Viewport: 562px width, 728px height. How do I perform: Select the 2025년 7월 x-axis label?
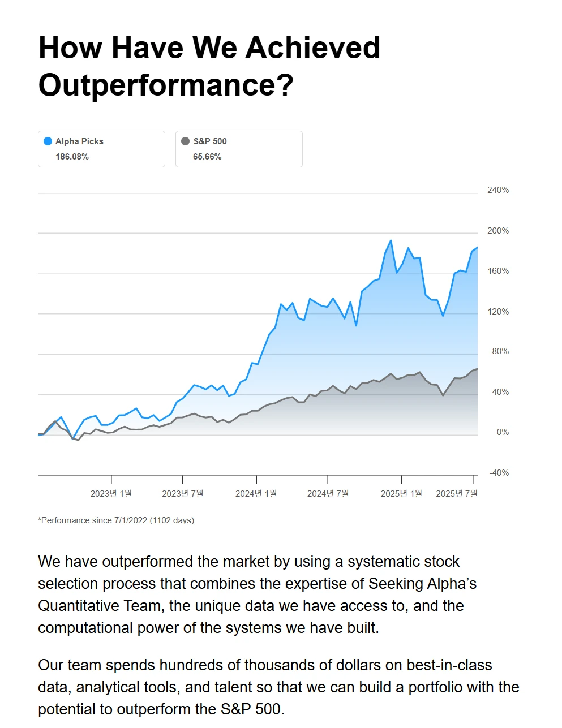point(456,494)
